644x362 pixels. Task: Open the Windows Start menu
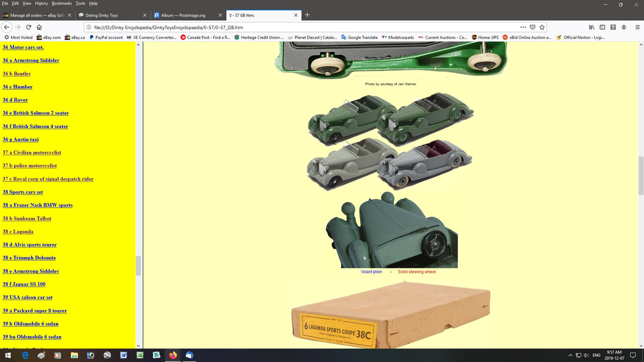point(8,355)
